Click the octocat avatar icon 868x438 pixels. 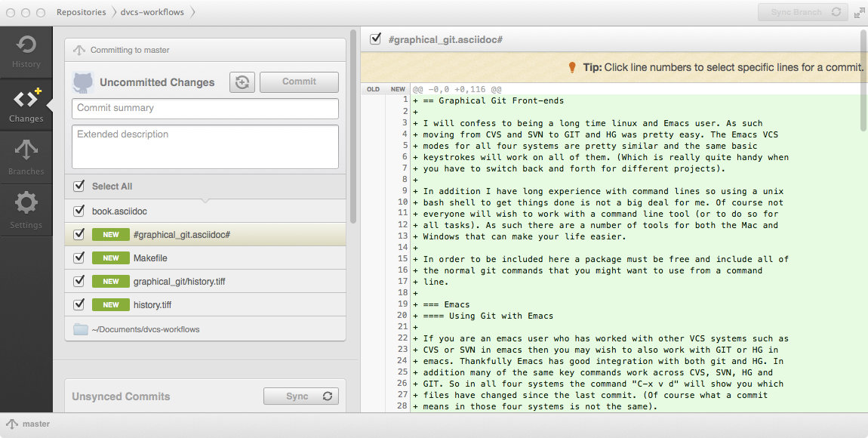coord(83,82)
